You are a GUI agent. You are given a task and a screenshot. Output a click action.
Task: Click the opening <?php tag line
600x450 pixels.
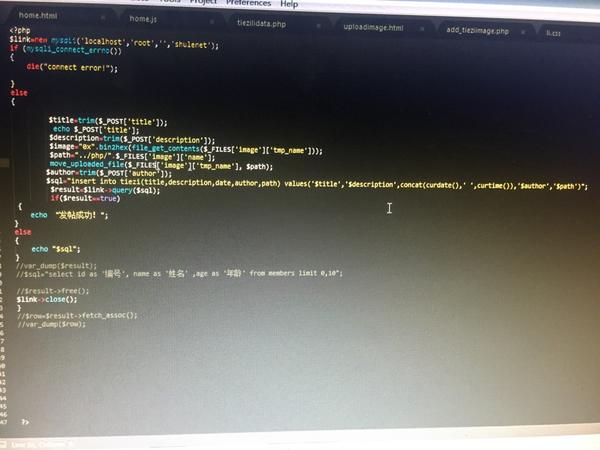coord(20,30)
